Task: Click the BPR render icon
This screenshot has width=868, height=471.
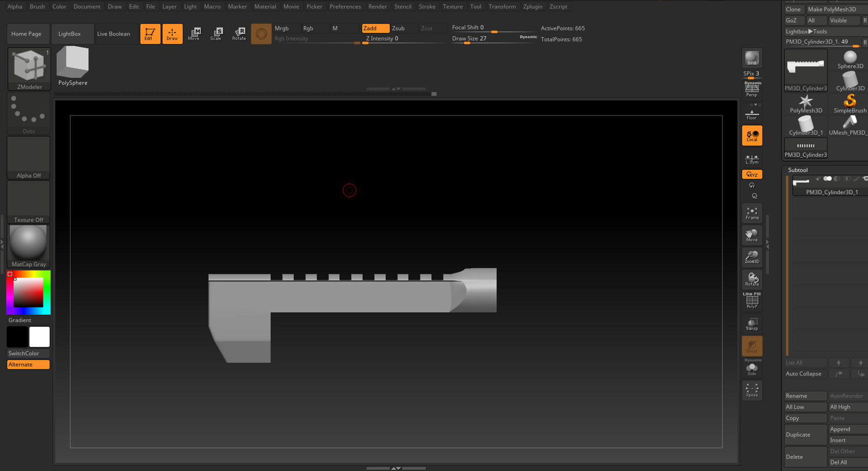Action: [x=752, y=58]
